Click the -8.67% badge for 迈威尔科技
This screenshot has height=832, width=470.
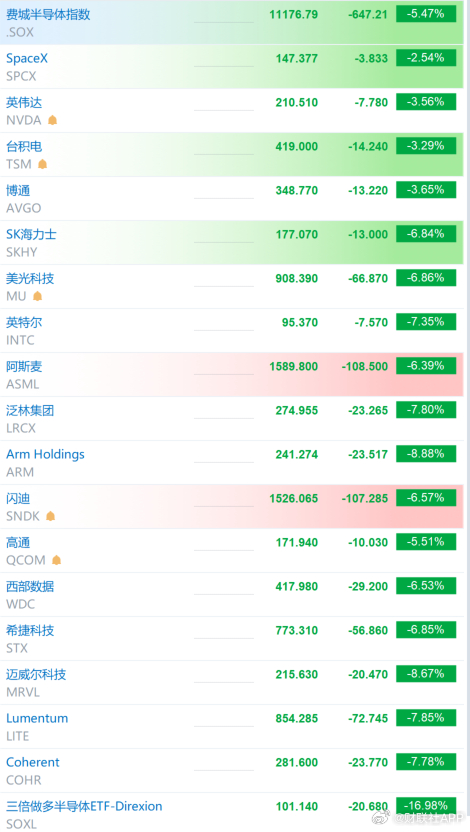pyautogui.click(x=426, y=674)
